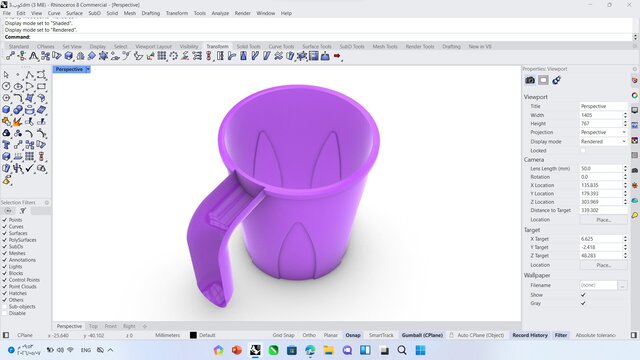The image size is (640, 360).
Task: Toggle the Ortho status bar button
Action: point(309,335)
